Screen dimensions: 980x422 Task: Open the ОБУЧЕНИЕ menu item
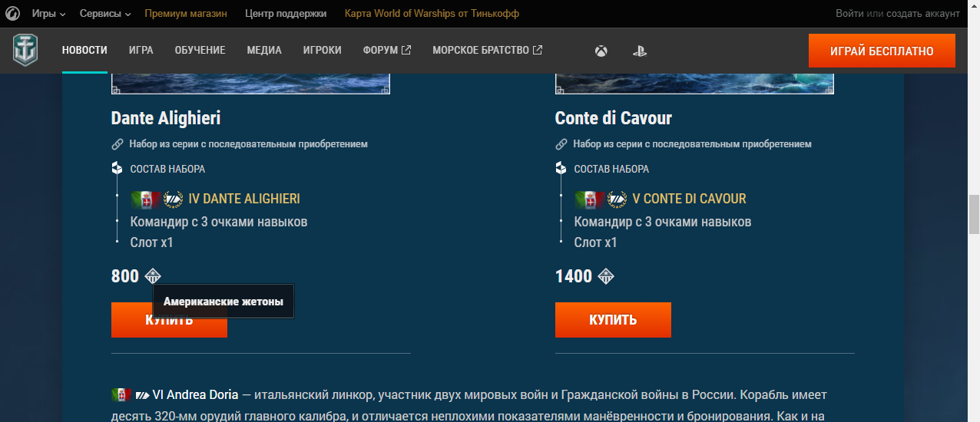pyautogui.click(x=200, y=51)
